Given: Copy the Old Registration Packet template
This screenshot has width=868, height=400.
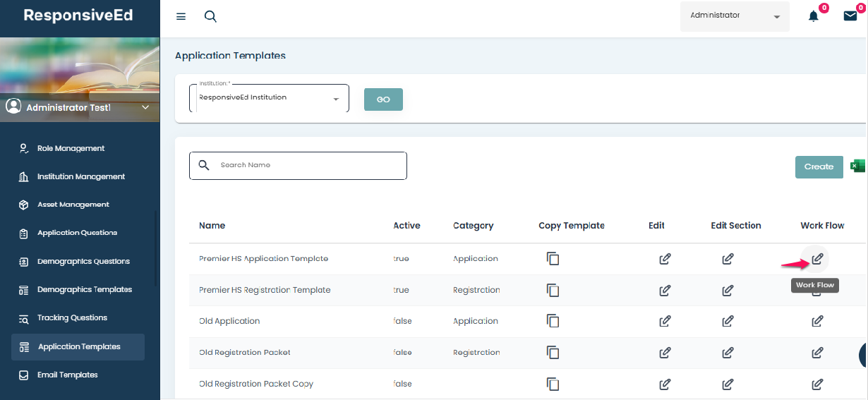Looking at the screenshot, I should point(553,353).
